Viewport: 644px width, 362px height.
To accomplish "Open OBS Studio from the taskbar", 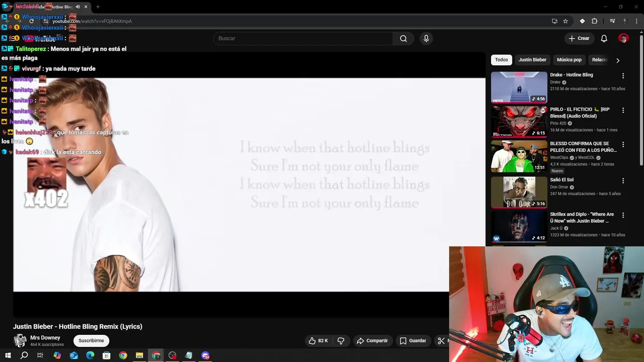I will pos(173,355).
